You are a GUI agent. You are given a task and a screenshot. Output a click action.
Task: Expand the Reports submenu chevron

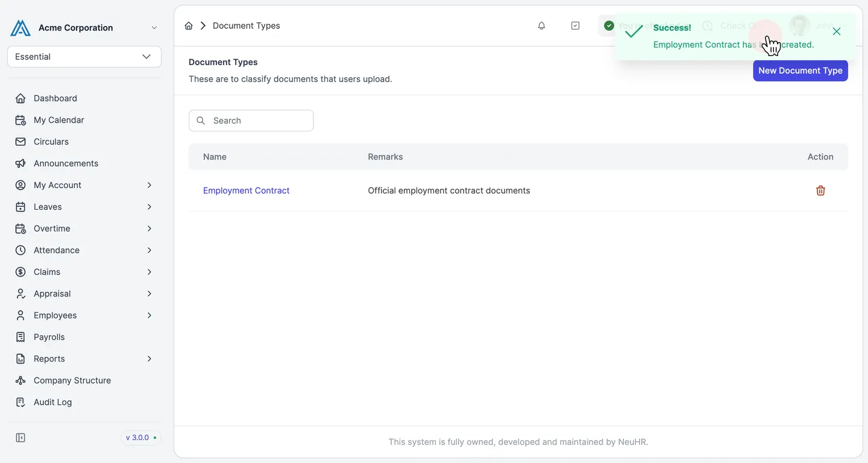(x=149, y=359)
